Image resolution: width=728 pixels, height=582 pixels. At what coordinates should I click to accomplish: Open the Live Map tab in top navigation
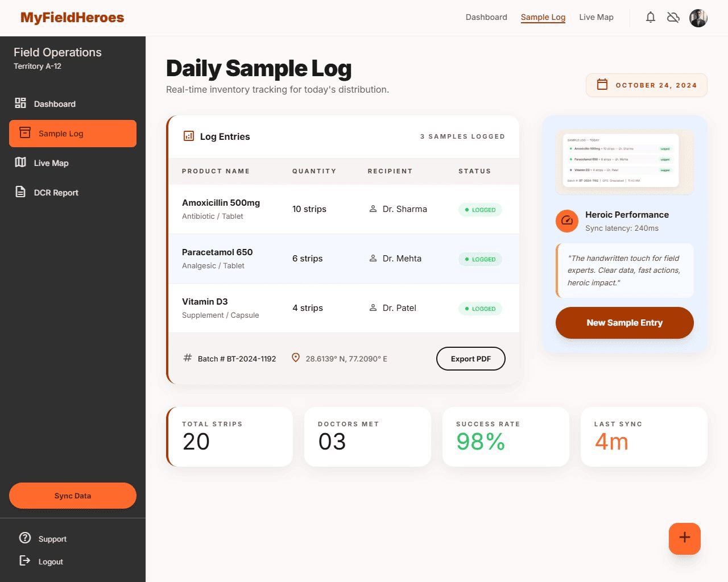click(596, 17)
